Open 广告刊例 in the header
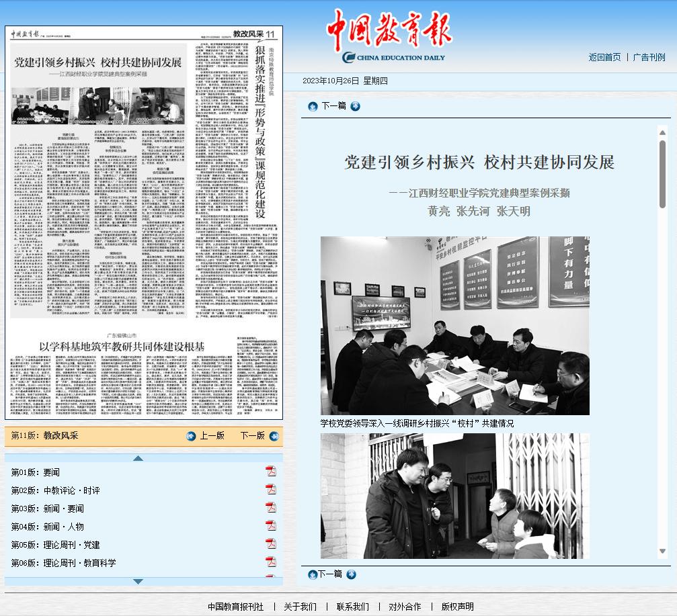677x616 pixels. (x=649, y=57)
